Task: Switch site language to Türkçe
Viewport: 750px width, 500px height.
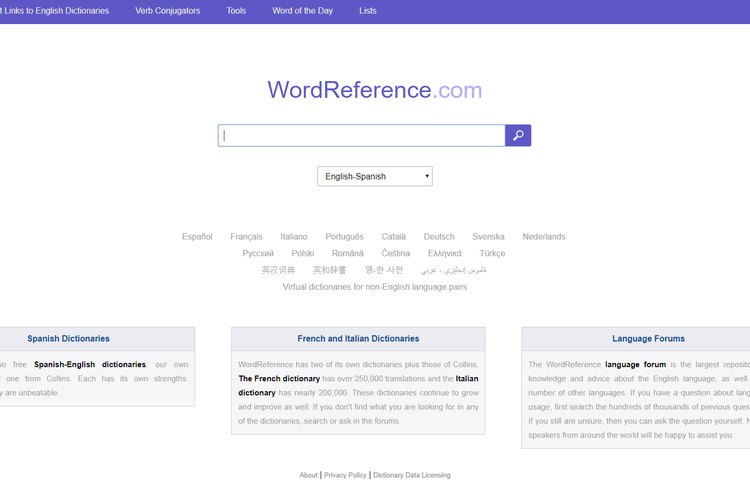Action: [x=492, y=253]
